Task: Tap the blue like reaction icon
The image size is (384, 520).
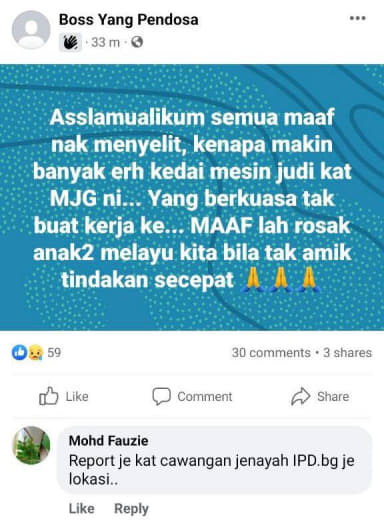Action: click(x=19, y=353)
